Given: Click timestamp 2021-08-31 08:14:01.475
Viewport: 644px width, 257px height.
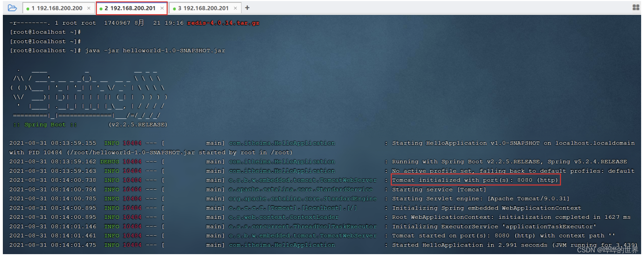Looking at the screenshot, I should [x=53, y=245].
